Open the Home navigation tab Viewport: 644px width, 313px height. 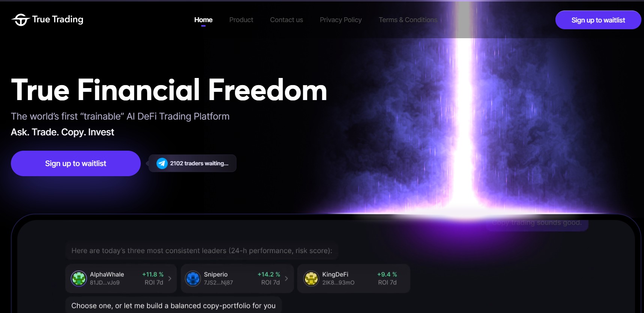click(x=203, y=20)
